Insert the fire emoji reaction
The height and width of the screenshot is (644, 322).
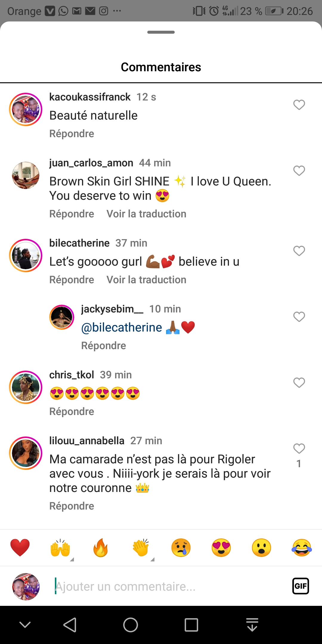click(x=100, y=547)
